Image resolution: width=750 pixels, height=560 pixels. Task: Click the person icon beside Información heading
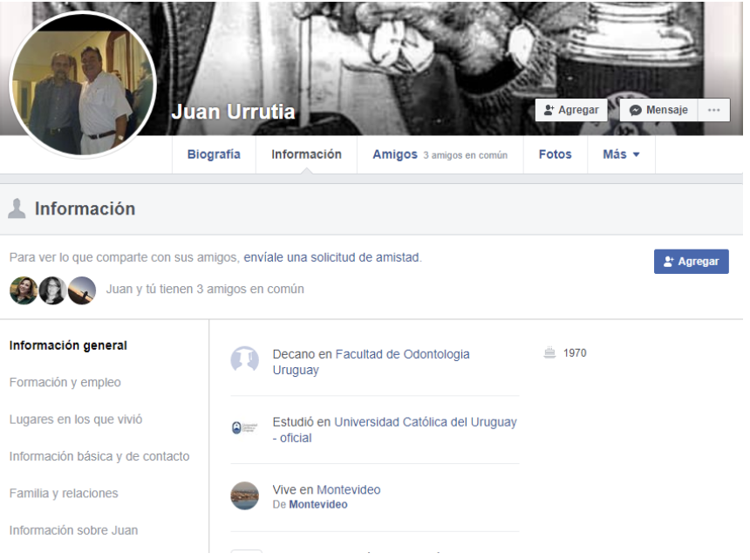[x=17, y=208]
